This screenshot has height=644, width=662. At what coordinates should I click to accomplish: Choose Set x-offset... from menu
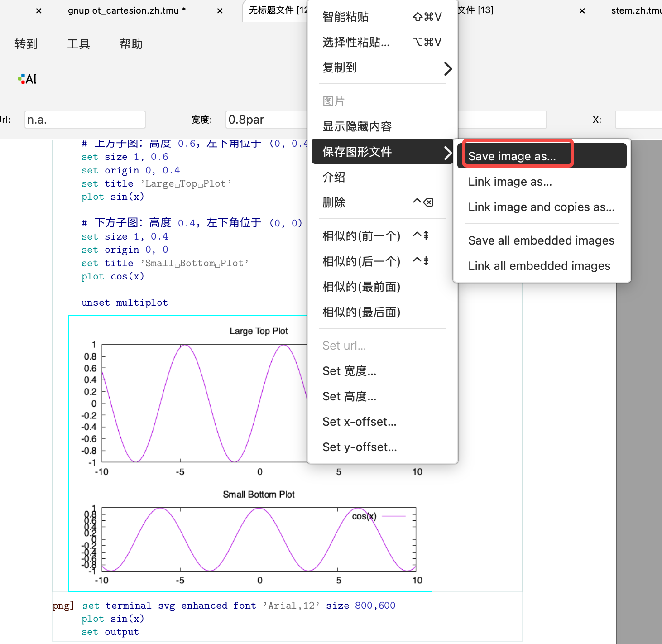pos(359,422)
